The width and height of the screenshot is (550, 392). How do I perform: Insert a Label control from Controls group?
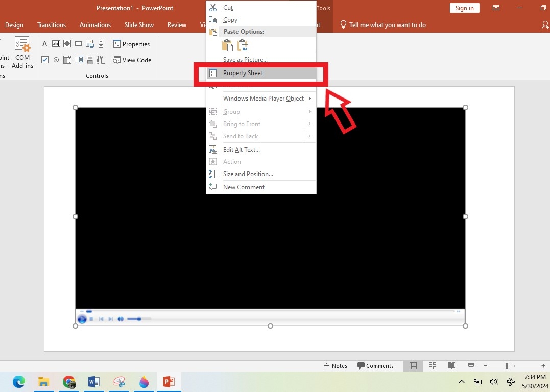[45, 43]
